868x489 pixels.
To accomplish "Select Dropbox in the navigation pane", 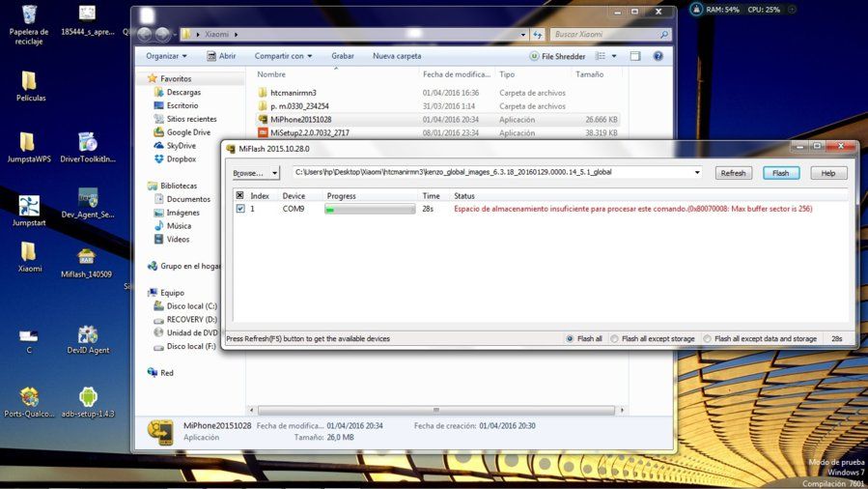I will pyautogui.click(x=181, y=158).
